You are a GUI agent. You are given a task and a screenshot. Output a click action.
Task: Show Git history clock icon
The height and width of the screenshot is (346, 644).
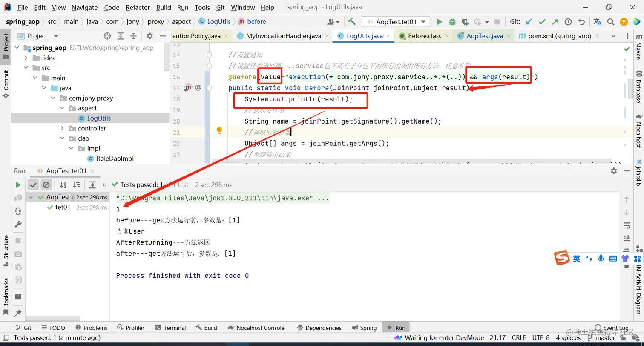click(568, 22)
